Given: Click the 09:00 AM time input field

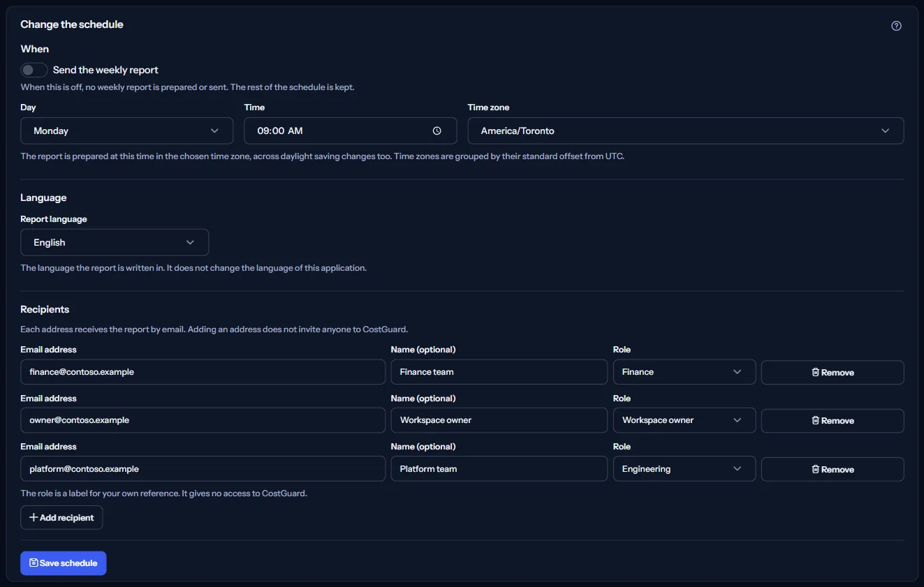Looking at the screenshot, I should (x=351, y=131).
